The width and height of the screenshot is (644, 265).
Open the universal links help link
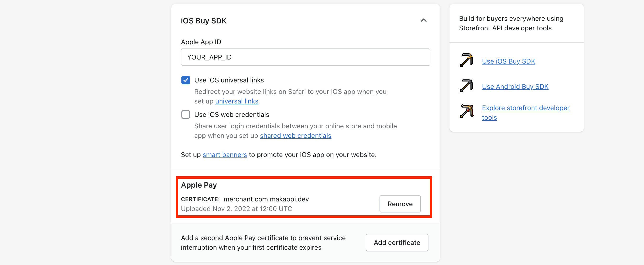coord(237,101)
